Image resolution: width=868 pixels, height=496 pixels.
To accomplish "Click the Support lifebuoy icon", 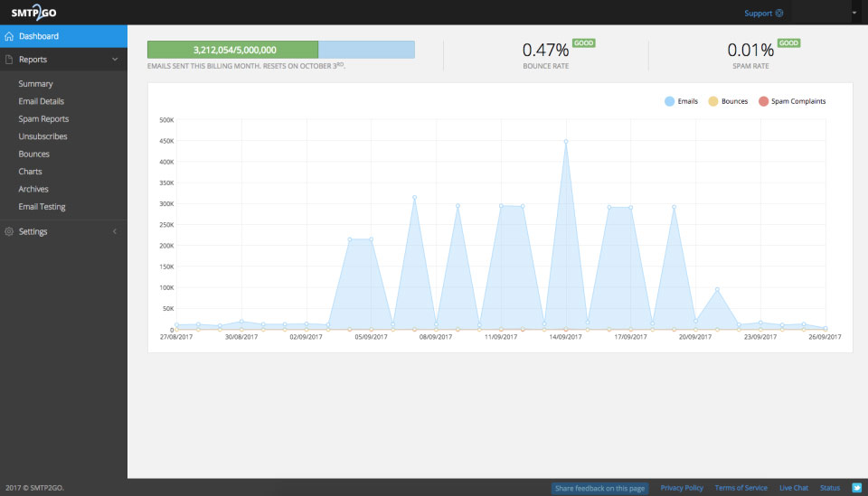I will coord(778,14).
